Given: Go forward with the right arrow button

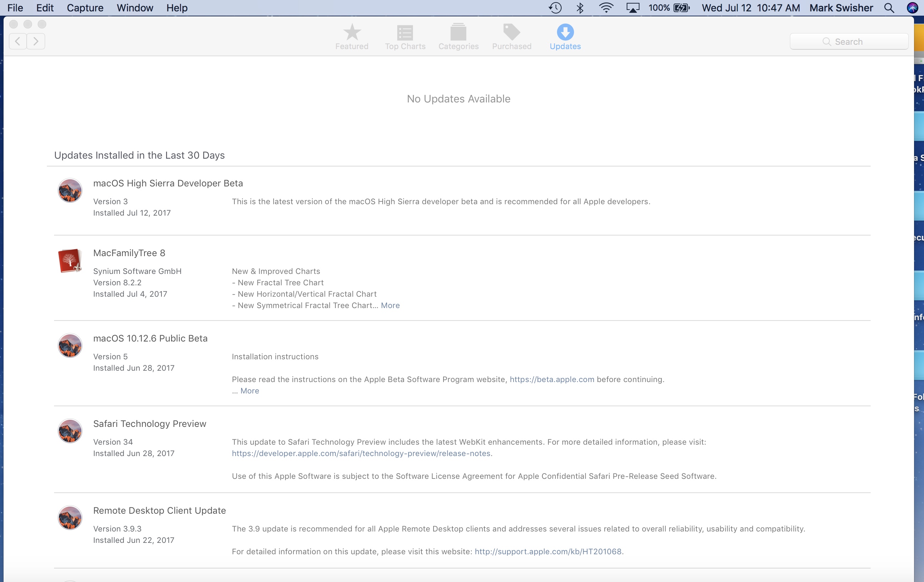Looking at the screenshot, I should (x=36, y=41).
